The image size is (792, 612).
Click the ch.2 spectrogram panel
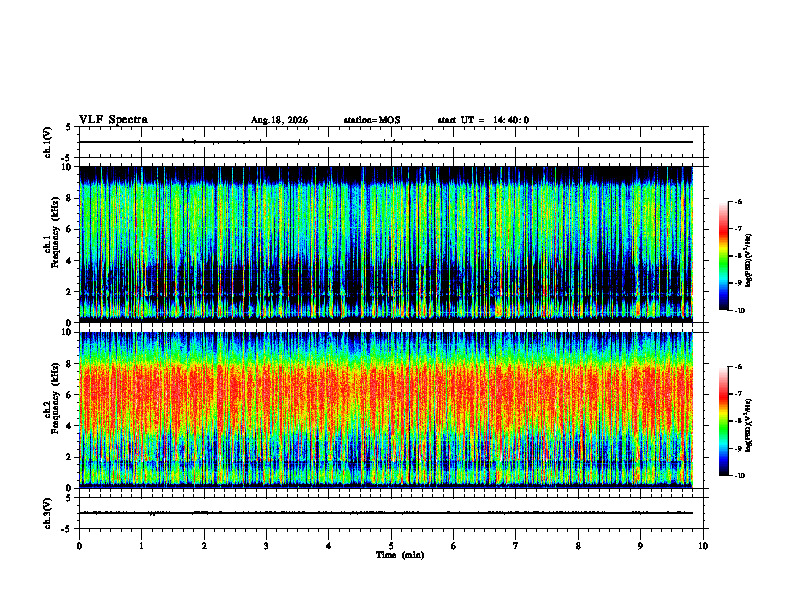click(386, 410)
